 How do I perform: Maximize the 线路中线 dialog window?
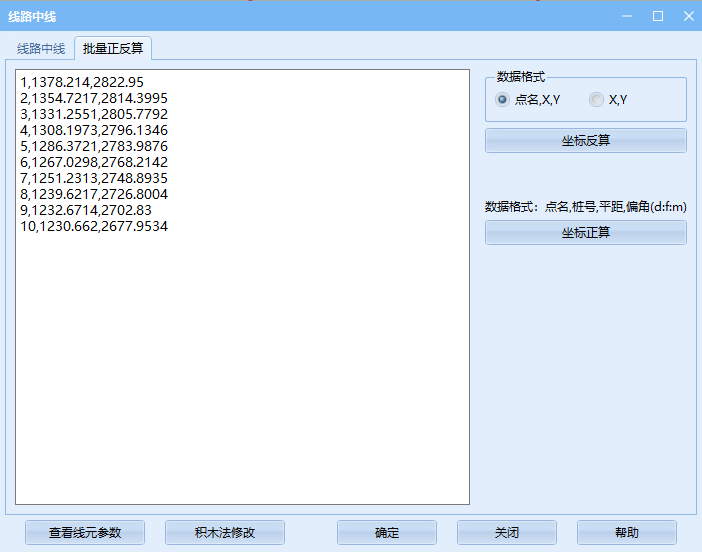(658, 16)
